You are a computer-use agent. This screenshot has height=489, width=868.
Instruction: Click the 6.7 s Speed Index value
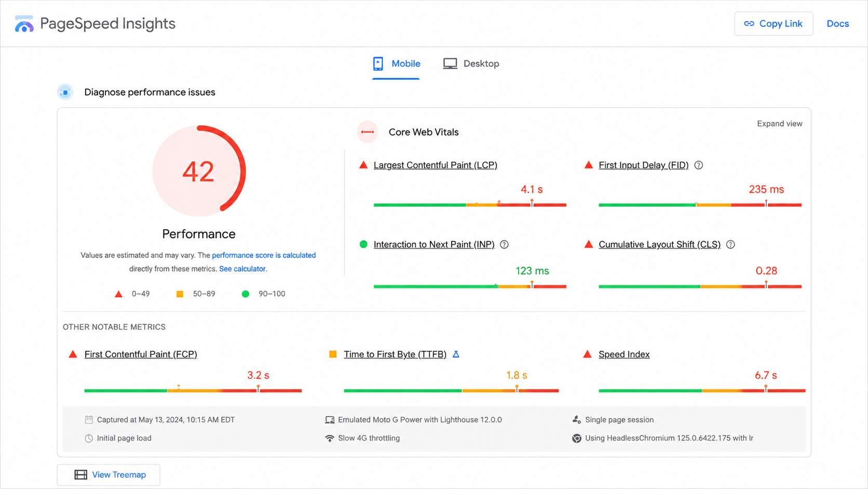click(766, 375)
